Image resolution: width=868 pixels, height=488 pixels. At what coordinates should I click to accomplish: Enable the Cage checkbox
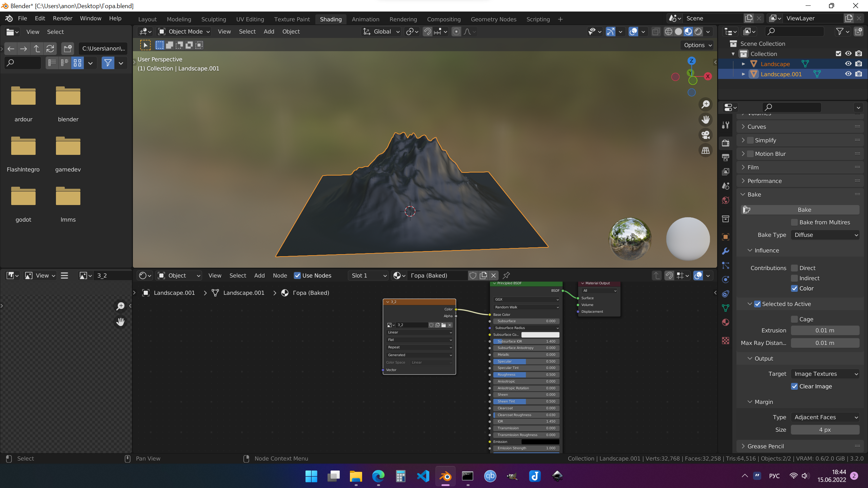tap(794, 319)
